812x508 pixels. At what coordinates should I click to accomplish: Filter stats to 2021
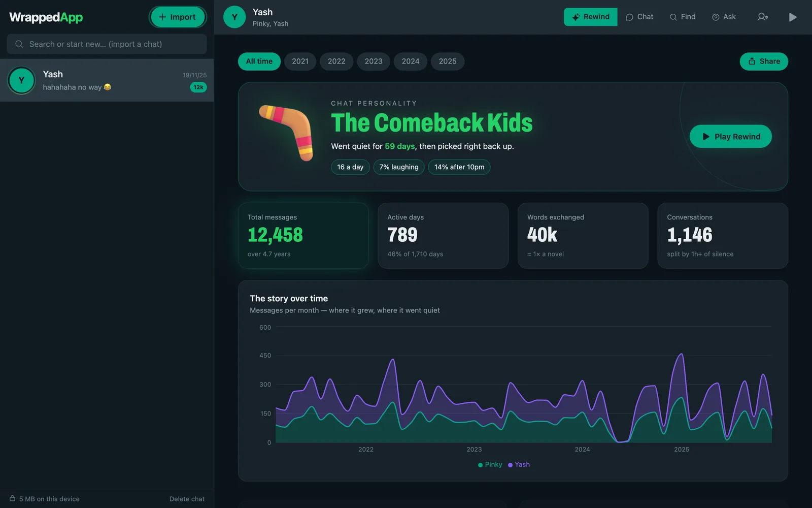pyautogui.click(x=300, y=61)
